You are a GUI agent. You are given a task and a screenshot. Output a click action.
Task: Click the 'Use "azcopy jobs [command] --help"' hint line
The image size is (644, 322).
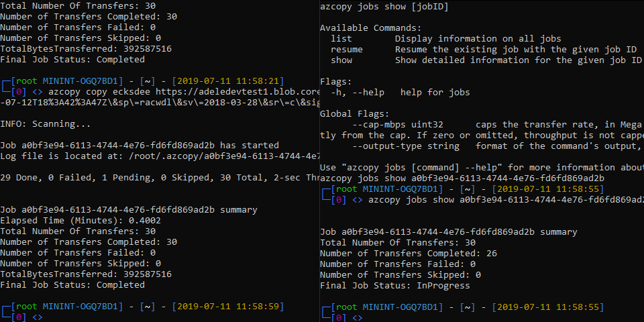tap(482, 168)
